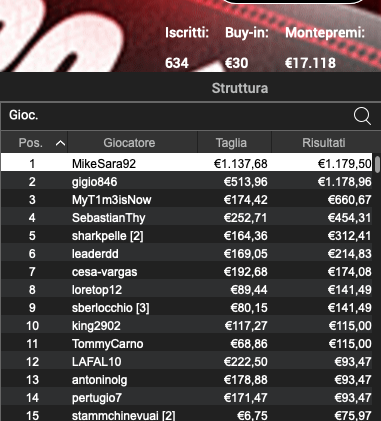This screenshot has height=421, width=381.
Task: Click the magnifier search icon
Action: [x=362, y=116]
